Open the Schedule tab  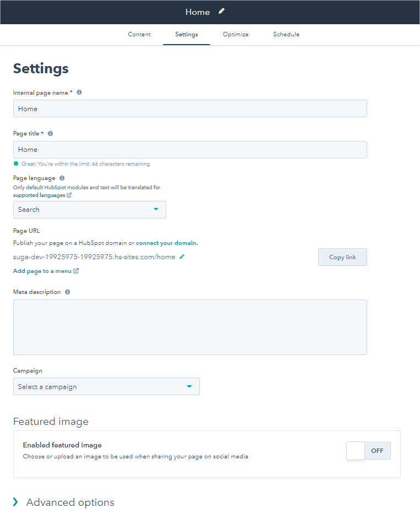(286, 34)
